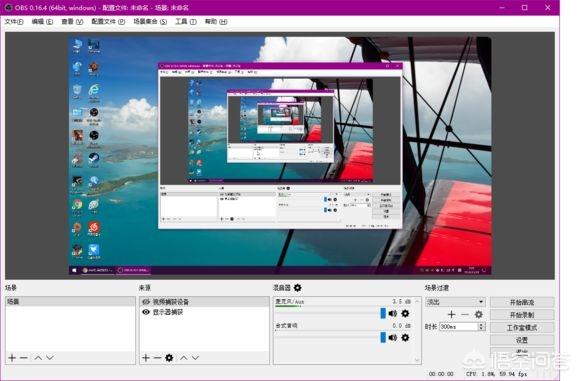Toggle visibility of 视频捕获设备 source
This screenshot has height=381, width=580.
(146, 302)
